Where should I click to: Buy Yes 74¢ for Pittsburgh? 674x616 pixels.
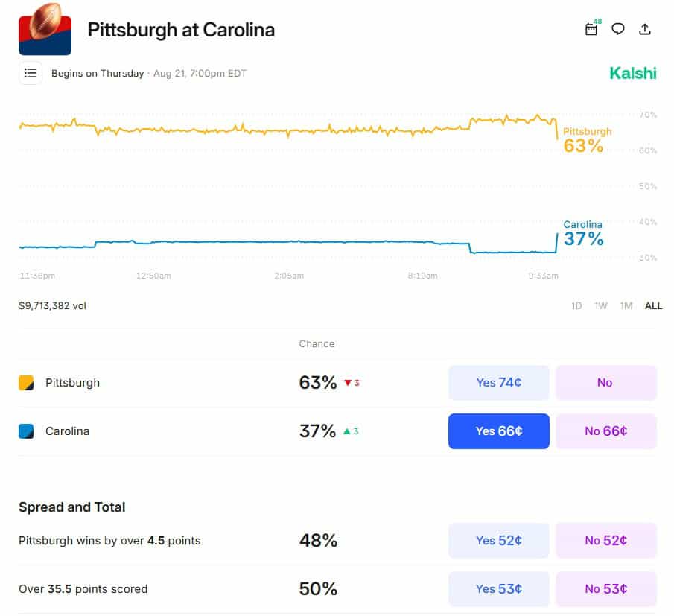pos(499,383)
